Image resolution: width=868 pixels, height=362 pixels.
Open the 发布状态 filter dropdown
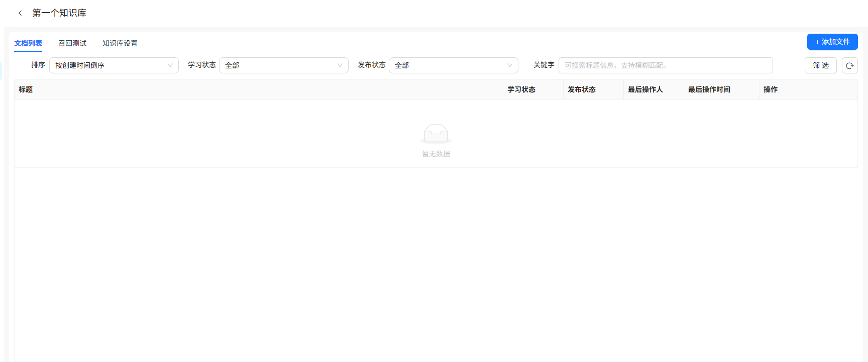point(453,65)
